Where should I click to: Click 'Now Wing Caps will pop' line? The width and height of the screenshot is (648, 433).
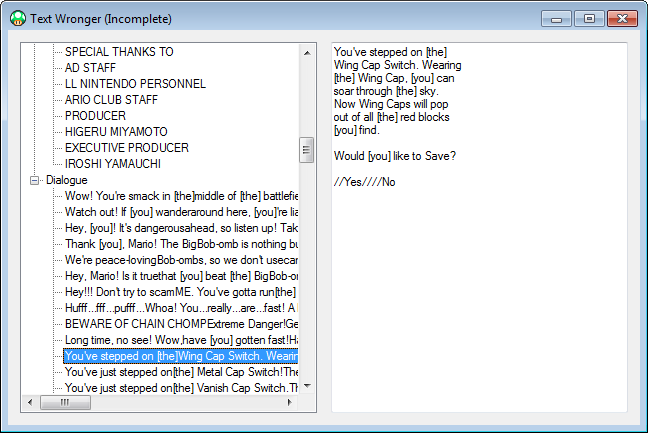click(x=391, y=104)
